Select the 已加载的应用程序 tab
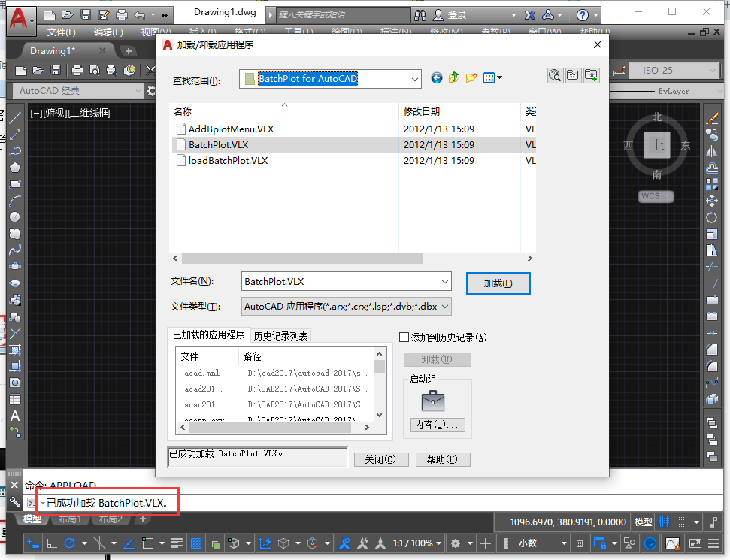The height and width of the screenshot is (560, 730). pyautogui.click(x=208, y=335)
